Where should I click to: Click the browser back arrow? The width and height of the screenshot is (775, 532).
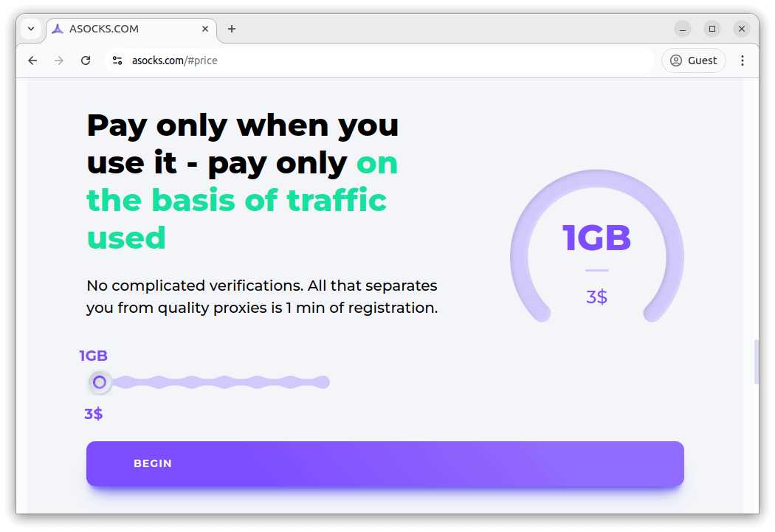pos(32,61)
